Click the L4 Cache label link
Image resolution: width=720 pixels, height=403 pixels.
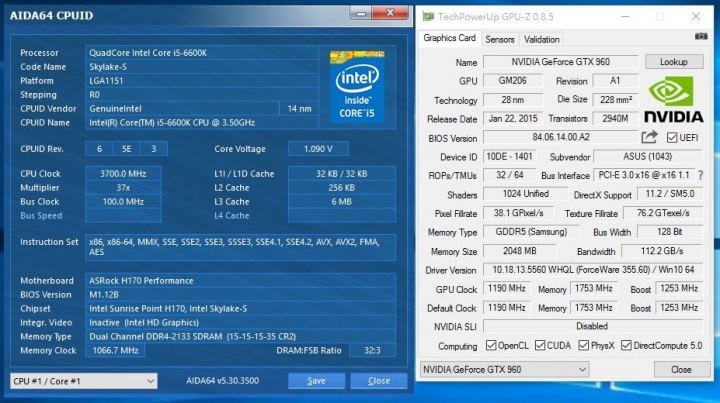tap(231, 216)
